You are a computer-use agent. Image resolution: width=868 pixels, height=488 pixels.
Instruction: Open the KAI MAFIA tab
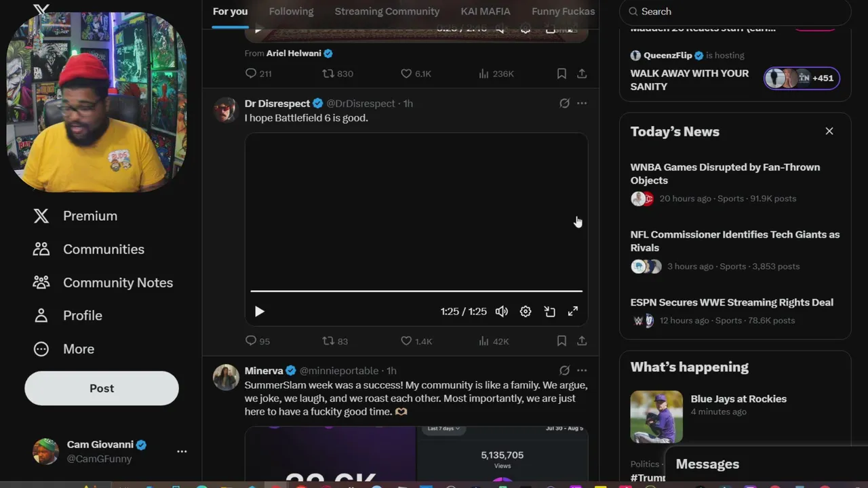(x=486, y=12)
